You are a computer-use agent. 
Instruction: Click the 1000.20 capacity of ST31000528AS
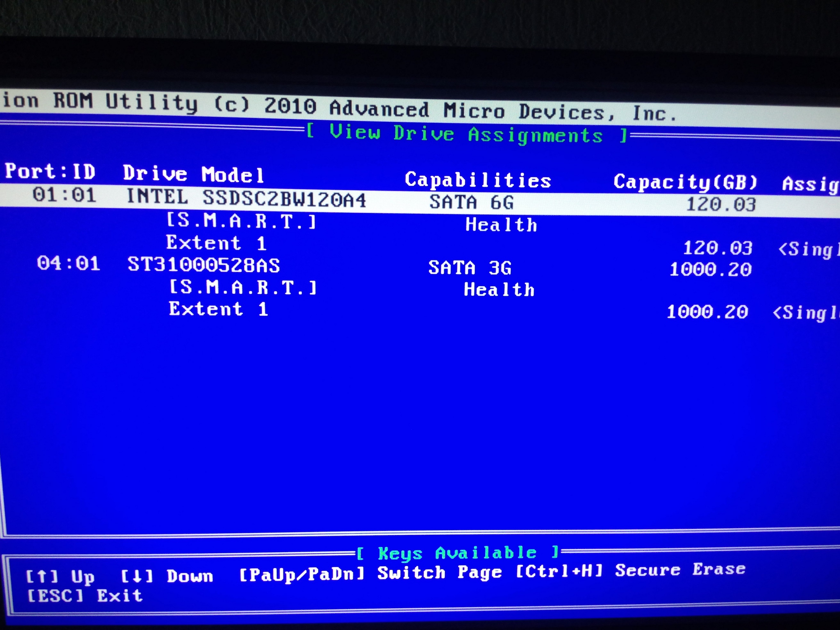[x=710, y=270]
